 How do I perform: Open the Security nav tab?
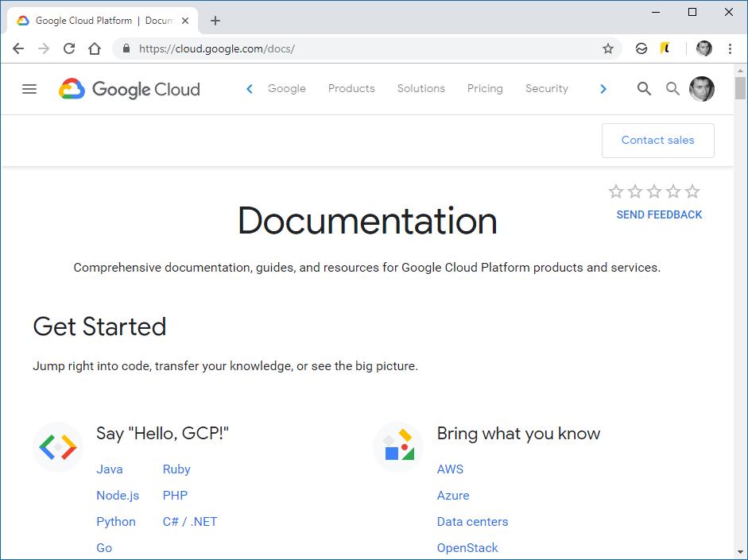(547, 89)
